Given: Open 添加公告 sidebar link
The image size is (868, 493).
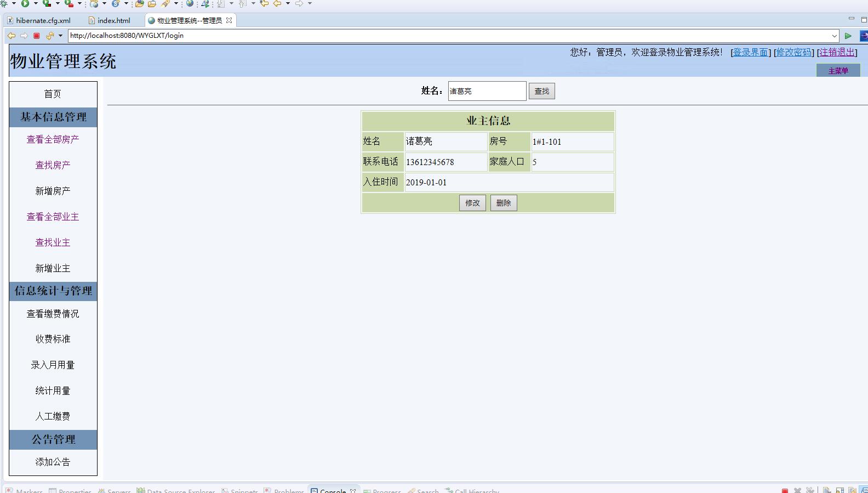Looking at the screenshot, I should point(53,462).
